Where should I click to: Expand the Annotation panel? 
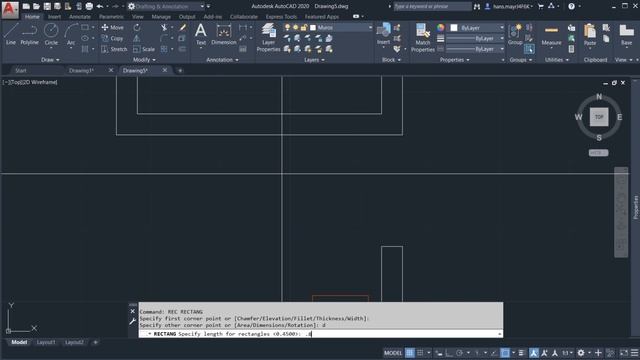click(222, 60)
